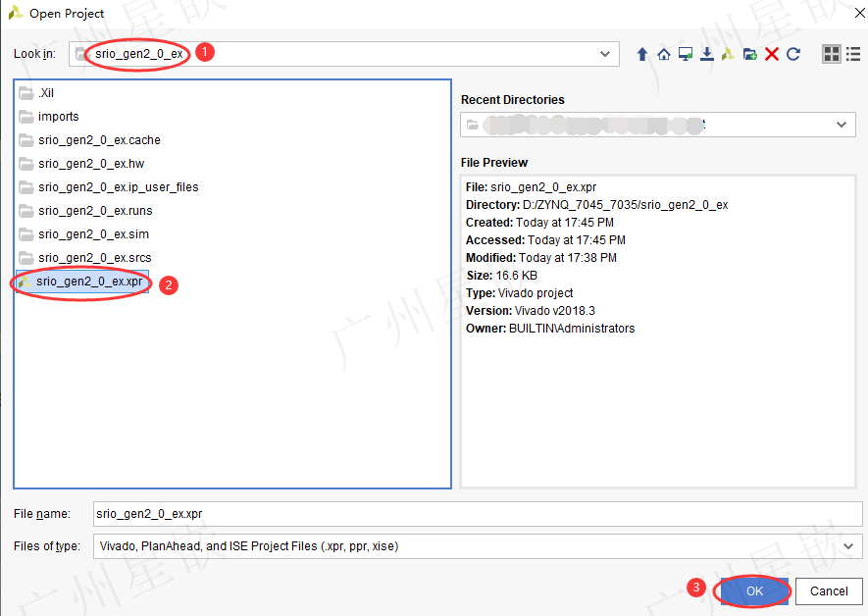868x616 pixels.
Task: Click the downloads directory arrow icon
Action: coord(707,54)
